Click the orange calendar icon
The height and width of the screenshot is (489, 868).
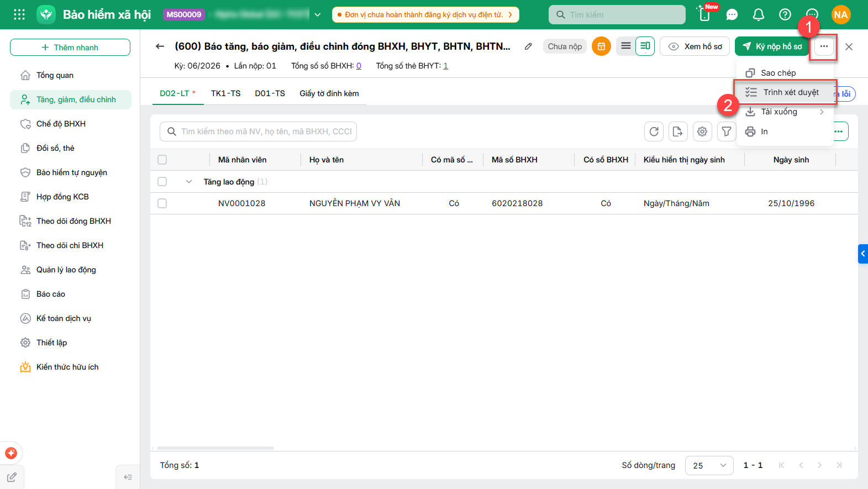pos(601,46)
